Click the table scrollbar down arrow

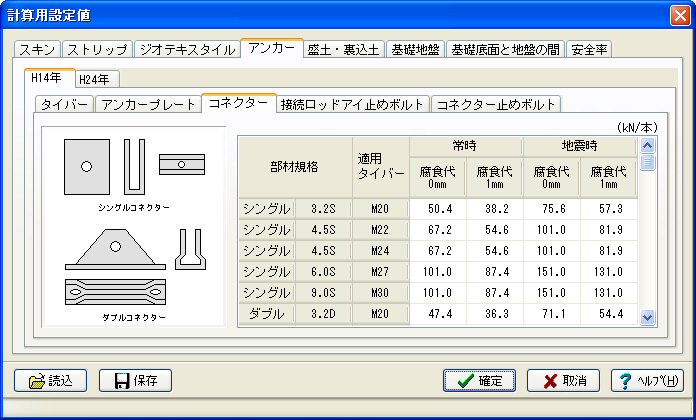coord(648,317)
